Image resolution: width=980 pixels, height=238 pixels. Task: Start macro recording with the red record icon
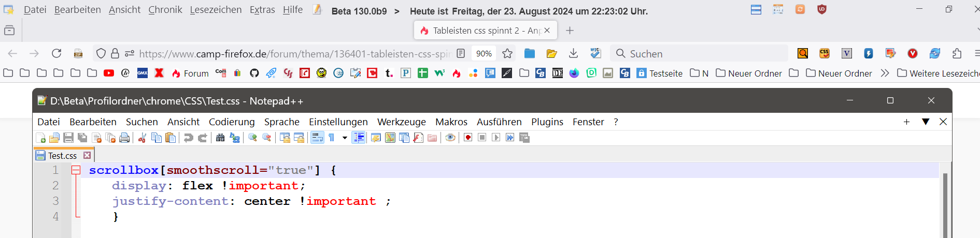pyautogui.click(x=468, y=138)
